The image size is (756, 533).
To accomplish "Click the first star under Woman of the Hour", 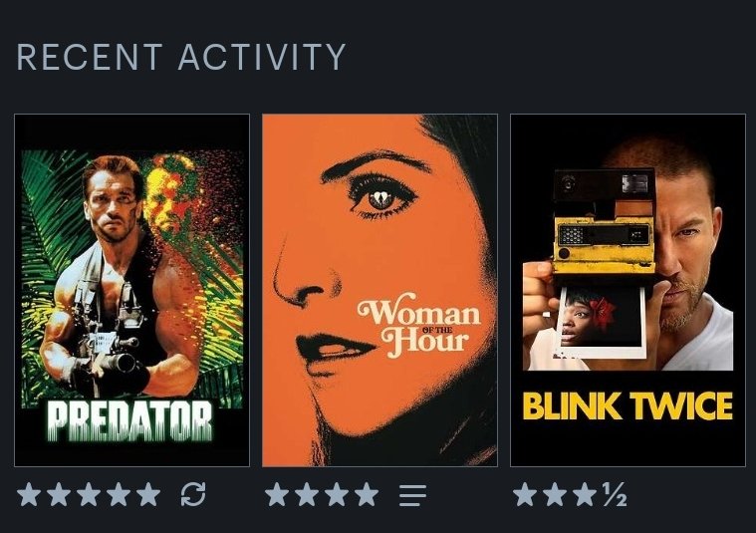I will point(277,494).
